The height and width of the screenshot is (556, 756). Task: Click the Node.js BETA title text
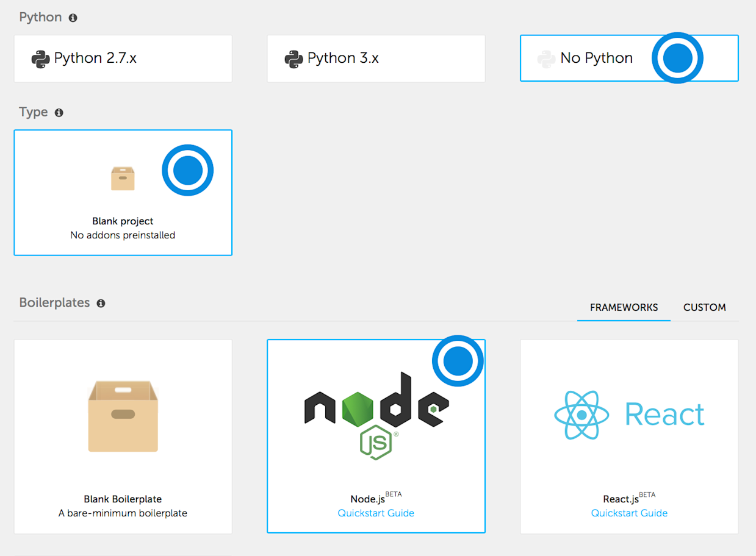[376, 497]
